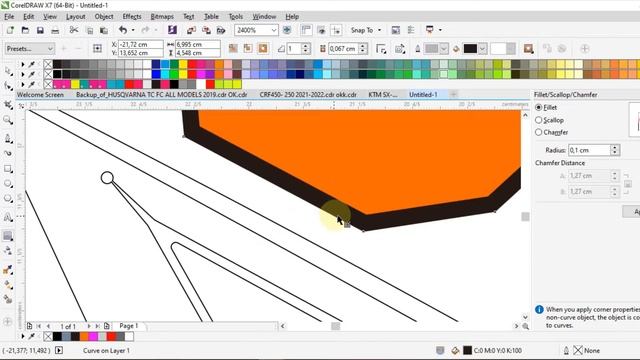This screenshot has height=360, width=640.
Task: Pick the magenta swatch in the document palette
Action: pyautogui.click(x=93, y=336)
